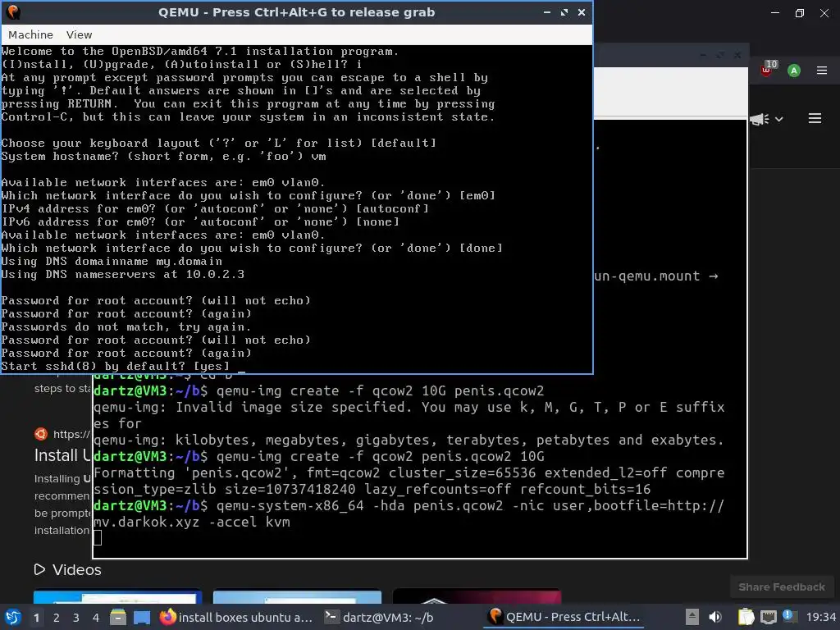
Task: Open the uBlock Origin extension icon
Action: tap(768, 69)
